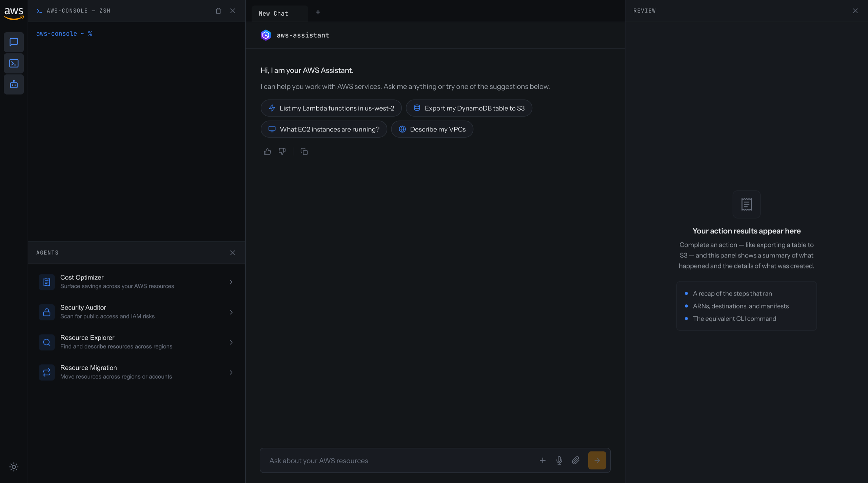Open Resource Explorer agent title
868x483 pixels.
coord(87,338)
